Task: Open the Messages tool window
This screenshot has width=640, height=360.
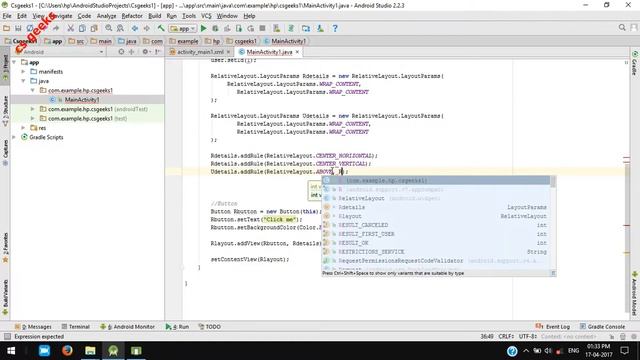Action: [33, 327]
